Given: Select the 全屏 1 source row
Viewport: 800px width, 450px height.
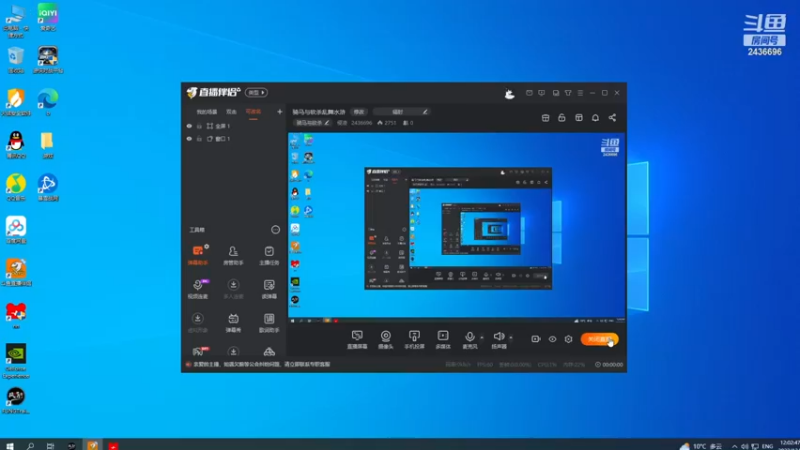Looking at the screenshot, I should pos(234,126).
